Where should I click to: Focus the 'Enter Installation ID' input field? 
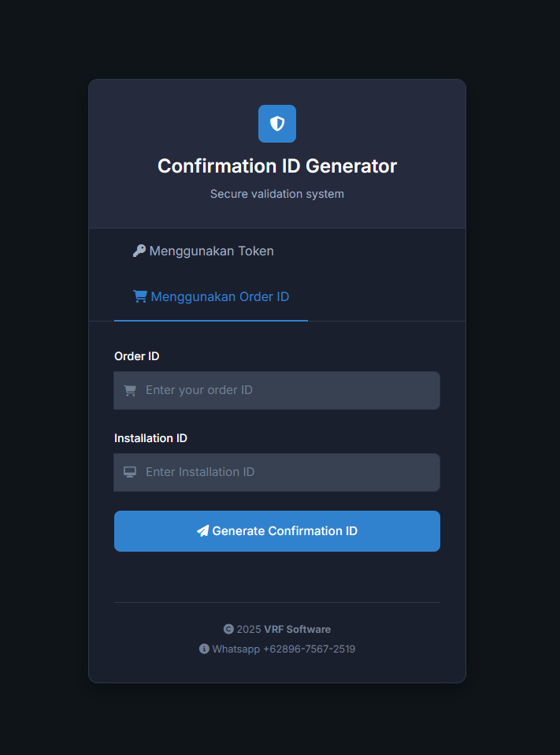click(x=277, y=472)
